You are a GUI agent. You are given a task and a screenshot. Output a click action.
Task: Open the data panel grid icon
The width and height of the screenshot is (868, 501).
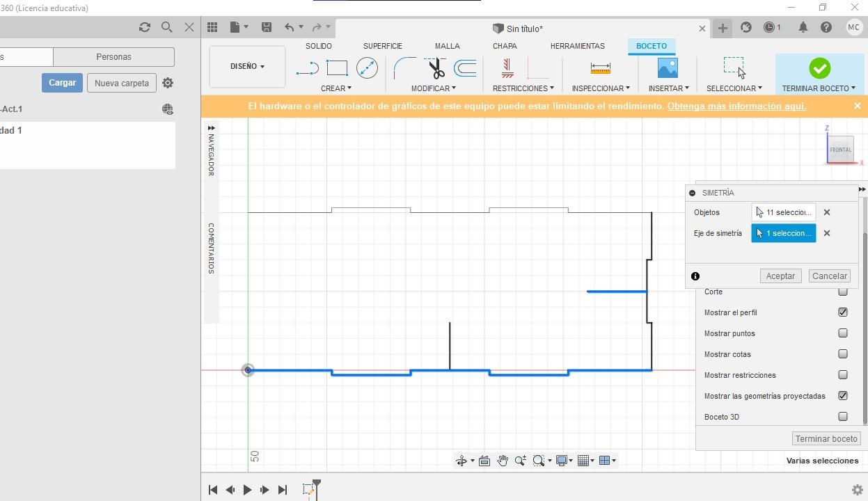point(212,27)
